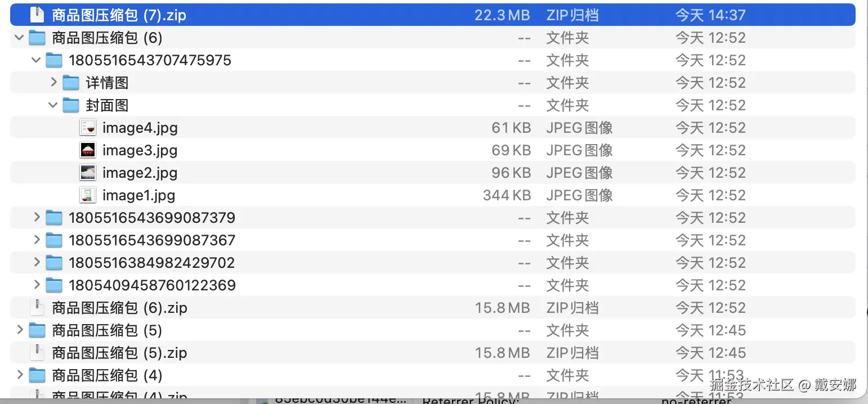Click the 商品图压缩包 (5).zip archive icon

point(37,353)
